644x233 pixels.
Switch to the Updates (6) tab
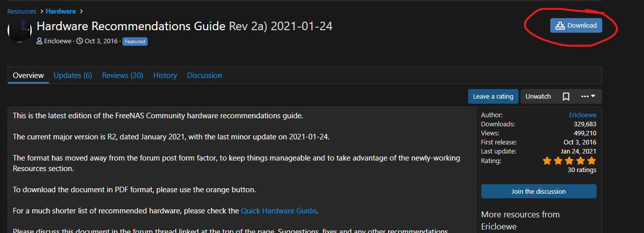coord(73,75)
